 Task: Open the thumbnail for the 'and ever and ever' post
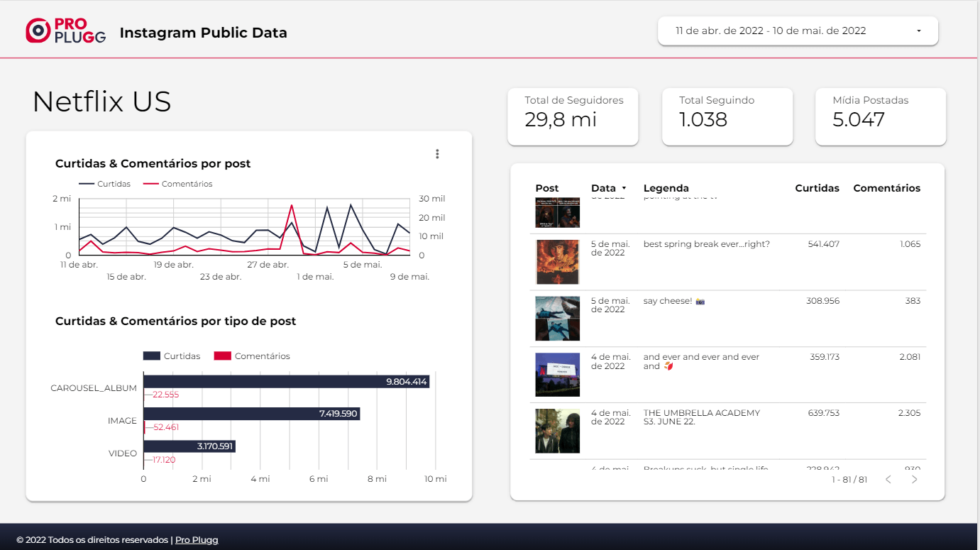(x=558, y=374)
